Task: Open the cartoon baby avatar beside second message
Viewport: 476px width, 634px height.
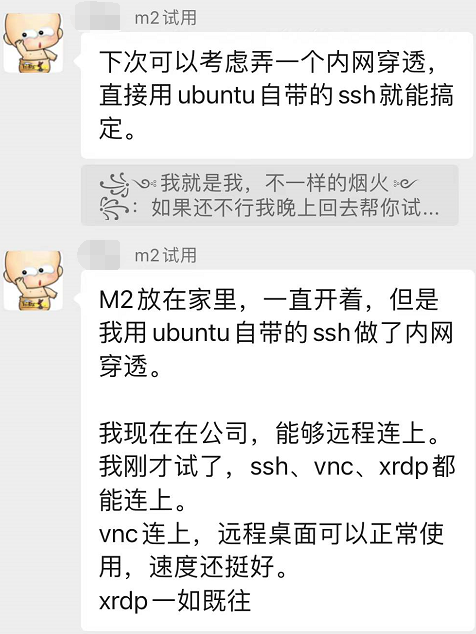Action: click(33, 280)
